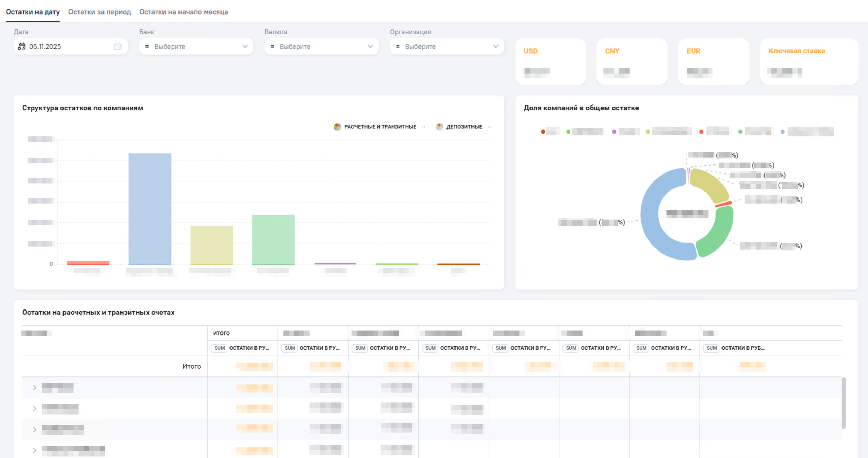
Task: Click the calendar icon in the Дата field
Action: point(22,46)
